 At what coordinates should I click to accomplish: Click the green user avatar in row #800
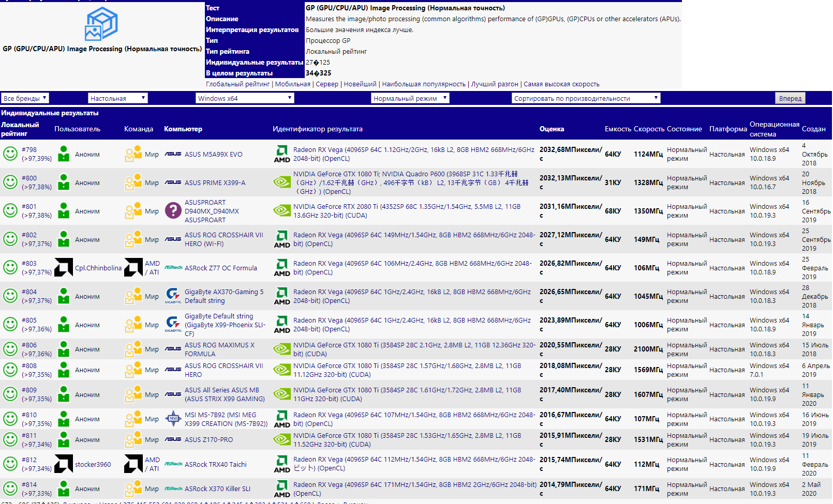click(x=64, y=182)
